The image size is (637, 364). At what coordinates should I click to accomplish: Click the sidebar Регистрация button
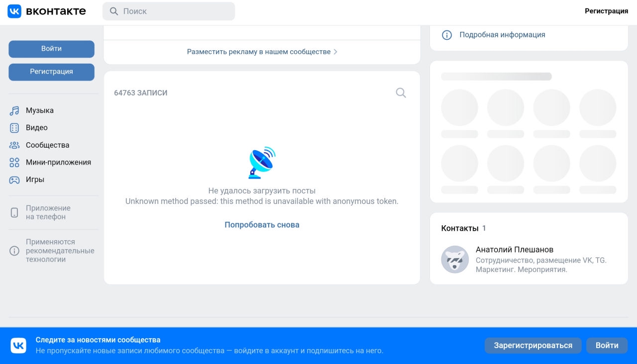coord(51,72)
